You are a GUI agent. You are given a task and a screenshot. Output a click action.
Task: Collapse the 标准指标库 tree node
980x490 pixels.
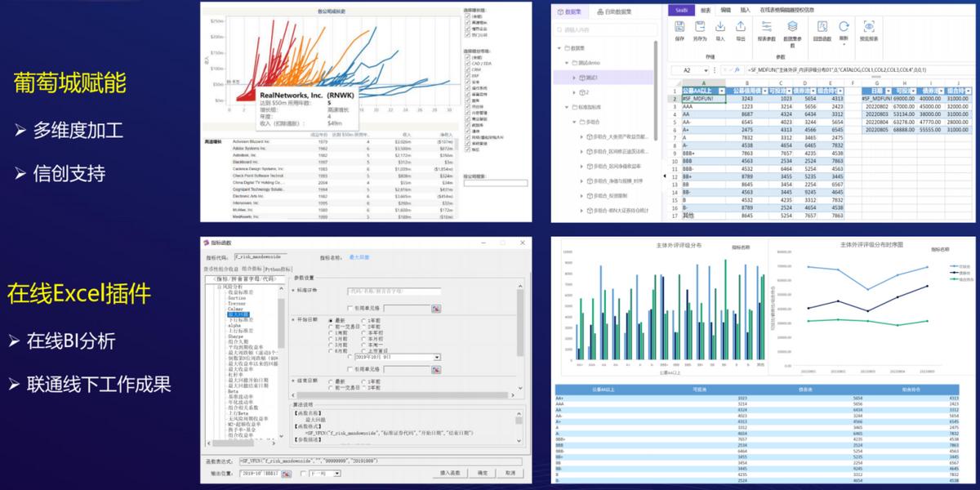(x=566, y=107)
